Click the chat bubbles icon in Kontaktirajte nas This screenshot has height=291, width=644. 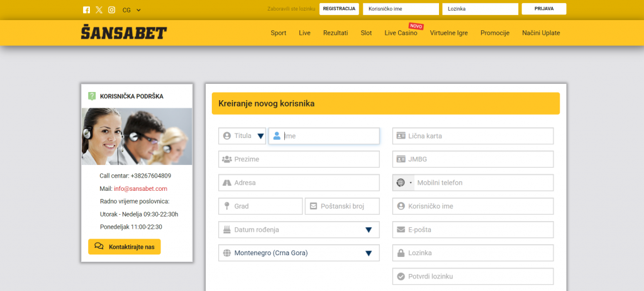click(99, 246)
